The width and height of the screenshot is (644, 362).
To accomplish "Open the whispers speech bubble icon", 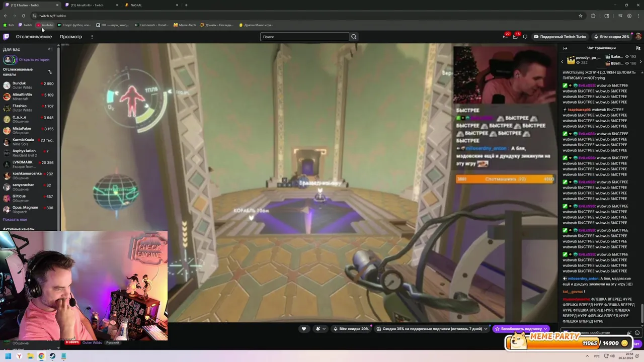I will pos(525,37).
